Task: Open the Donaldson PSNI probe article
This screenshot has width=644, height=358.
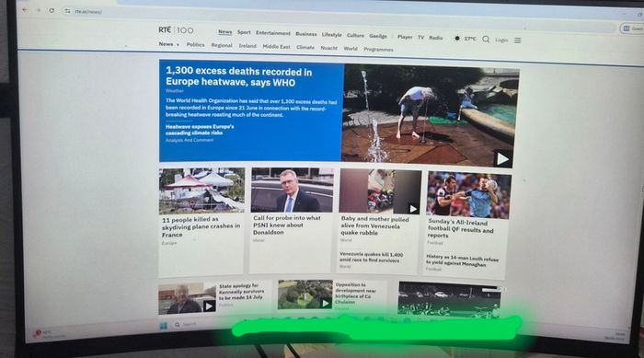Action: click(287, 225)
